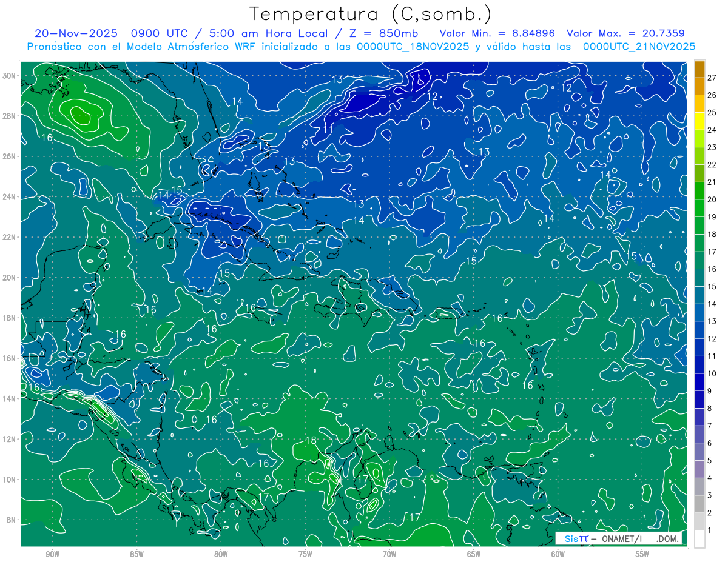Click the top brown-orange color bar segment above 27
This screenshot has width=728, height=562.
[x=699, y=69]
